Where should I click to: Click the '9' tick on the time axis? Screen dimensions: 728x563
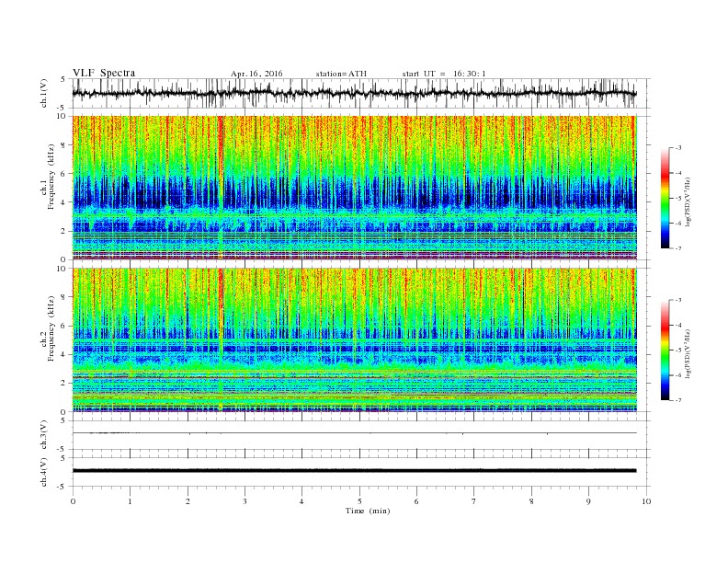[588, 501]
